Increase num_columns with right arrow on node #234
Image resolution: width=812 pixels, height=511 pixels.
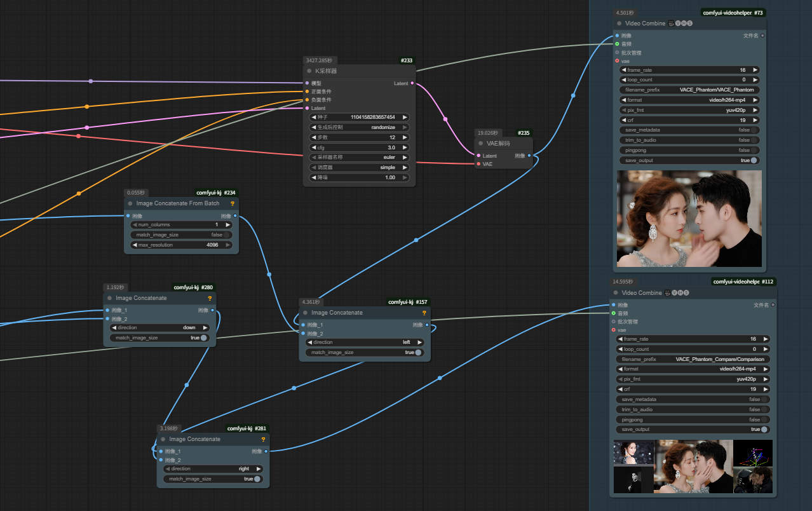coord(228,224)
